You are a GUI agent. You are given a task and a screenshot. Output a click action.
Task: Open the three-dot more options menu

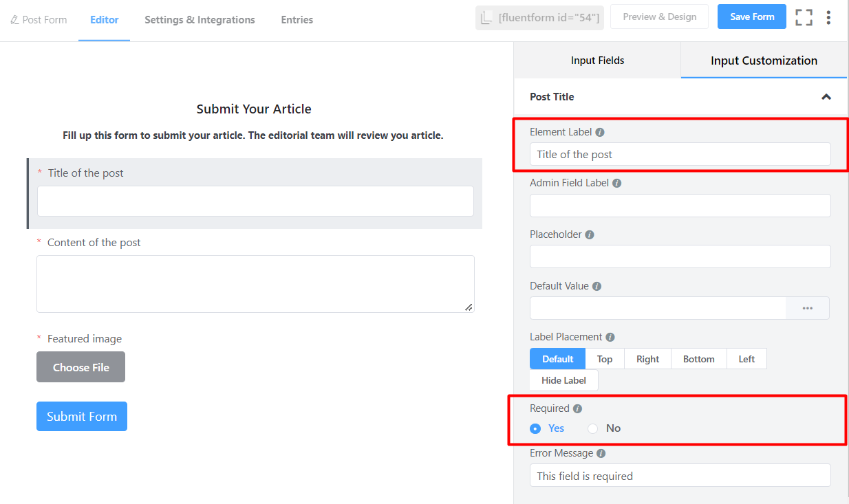pyautogui.click(x=828, y=18)
